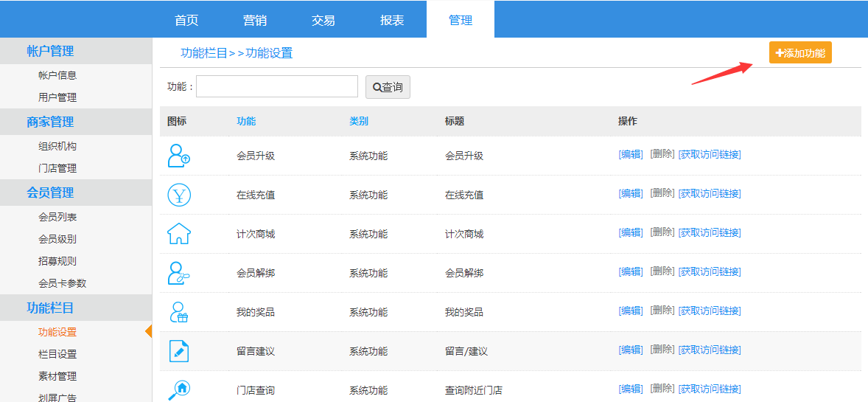Open 门店管理 in the sidebar
The image size is (868, 402).
[57, 169]
